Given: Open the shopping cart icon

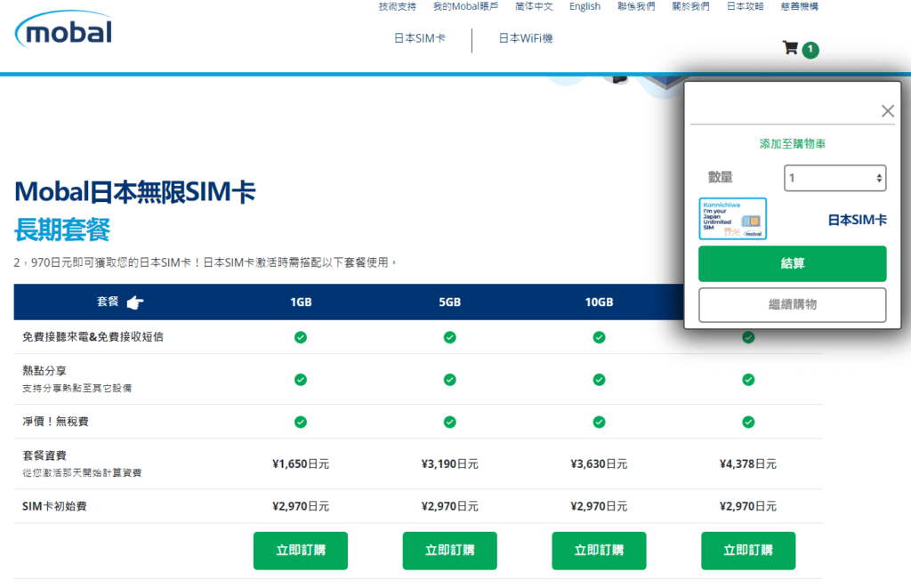Looking at the screenshot, I should point(790,48).
